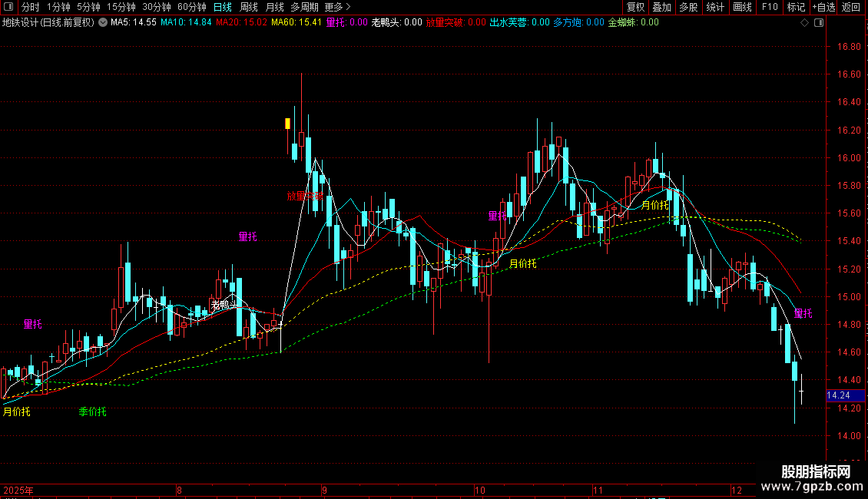
Task: Click month 9 on the time axis
Action: point(324,490)
